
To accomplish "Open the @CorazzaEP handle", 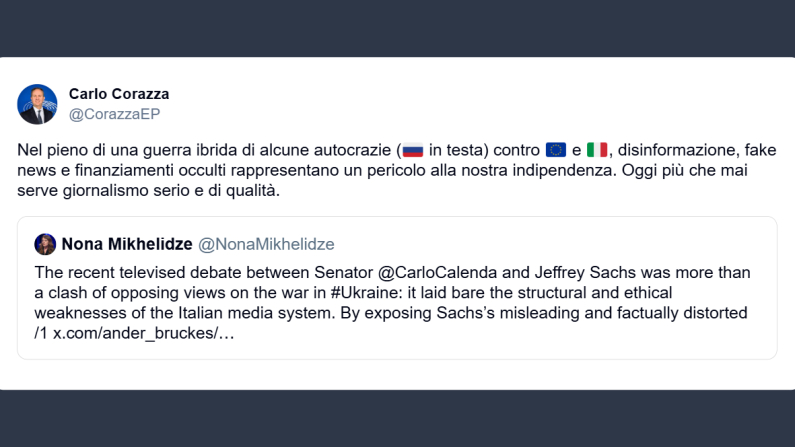I will [x=114, y=114].
